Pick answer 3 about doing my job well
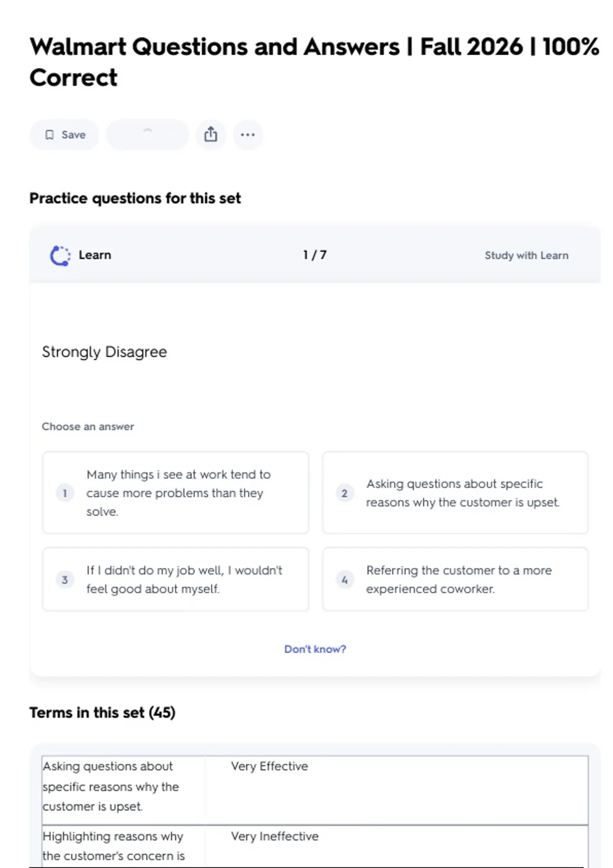 pos(175,580)
